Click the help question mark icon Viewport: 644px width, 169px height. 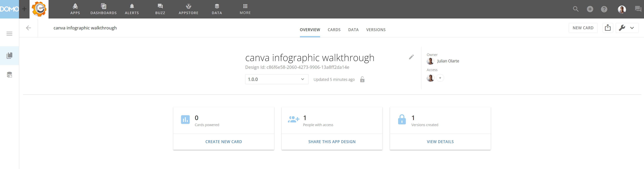click(604, 9)
